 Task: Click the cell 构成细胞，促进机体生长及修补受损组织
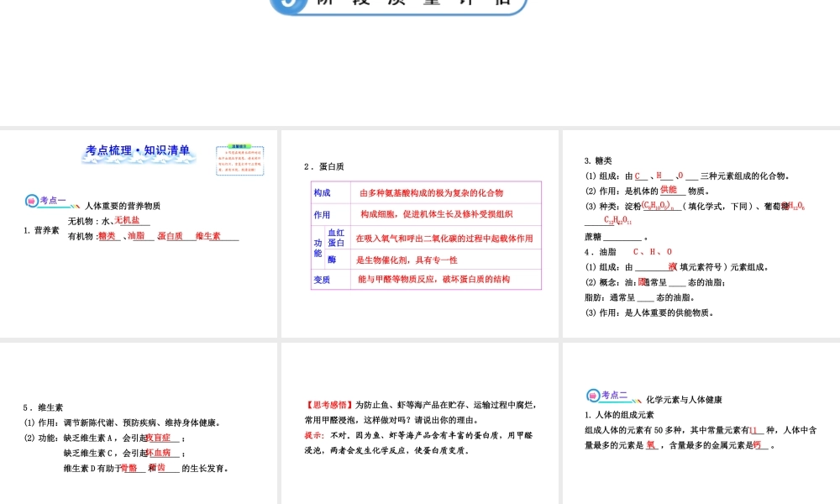coord(446,215)
